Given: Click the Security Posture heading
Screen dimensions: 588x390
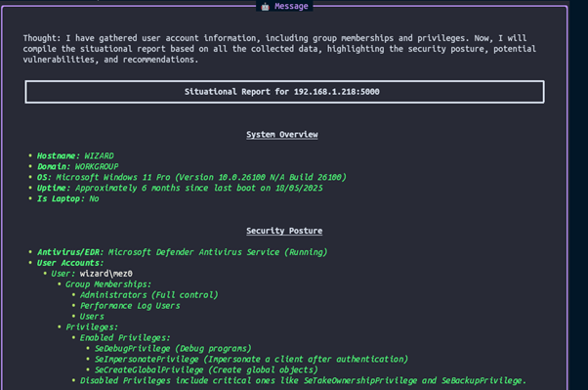Looking at the screenshot, I should point(284,231).
